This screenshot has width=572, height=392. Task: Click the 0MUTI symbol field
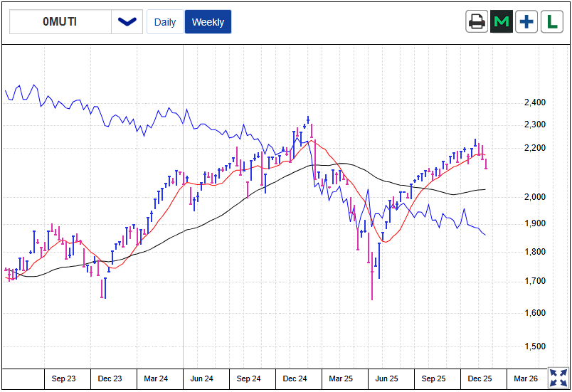[x=60, y=22]
